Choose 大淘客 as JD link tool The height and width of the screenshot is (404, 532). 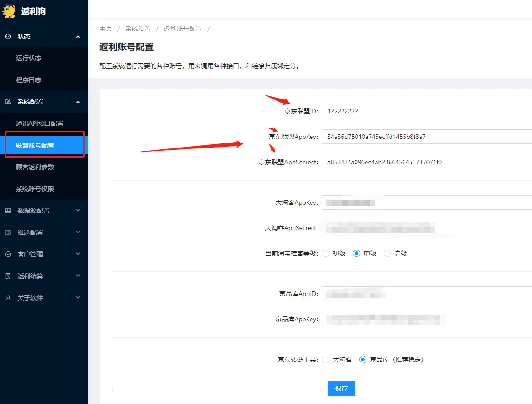pyautogui.click(x=326, y=360)
